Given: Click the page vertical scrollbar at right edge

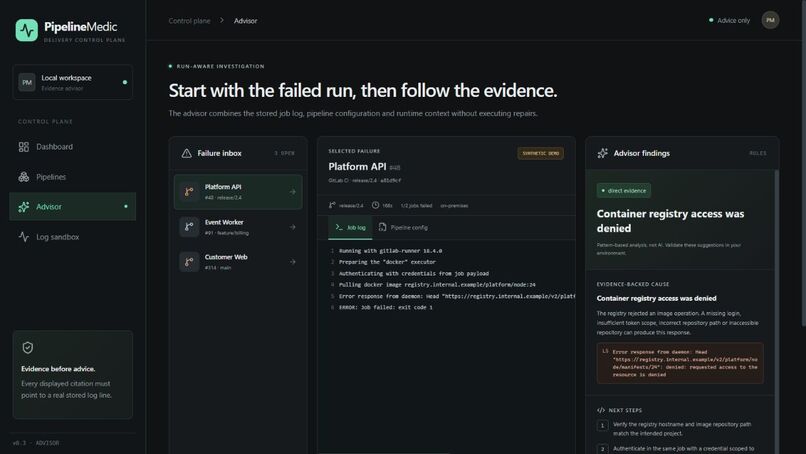Looking at the screenshot, I should tap(803, 163).
